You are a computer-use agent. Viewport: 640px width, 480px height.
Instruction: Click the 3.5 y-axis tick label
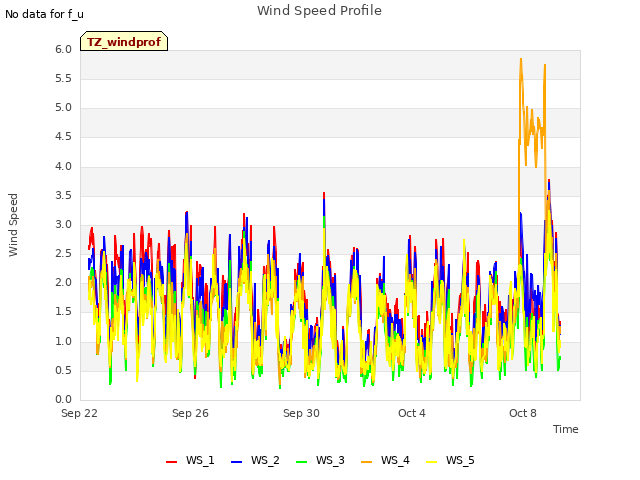[63, 196]
